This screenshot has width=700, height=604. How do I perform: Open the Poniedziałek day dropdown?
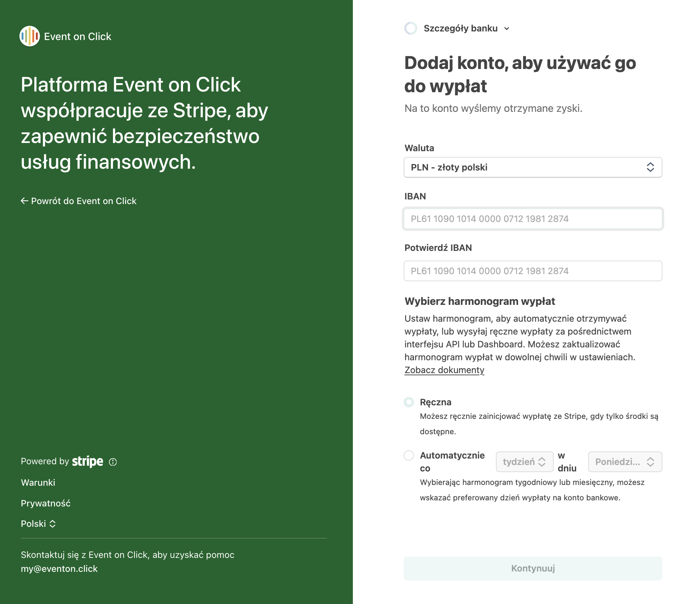pos(625,462)
